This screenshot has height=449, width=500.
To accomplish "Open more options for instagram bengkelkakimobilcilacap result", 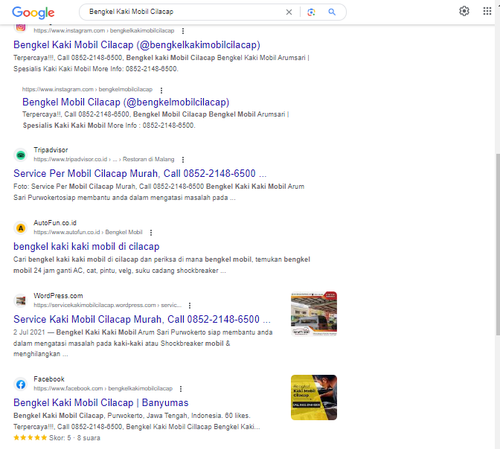I will tap(183, 31).
